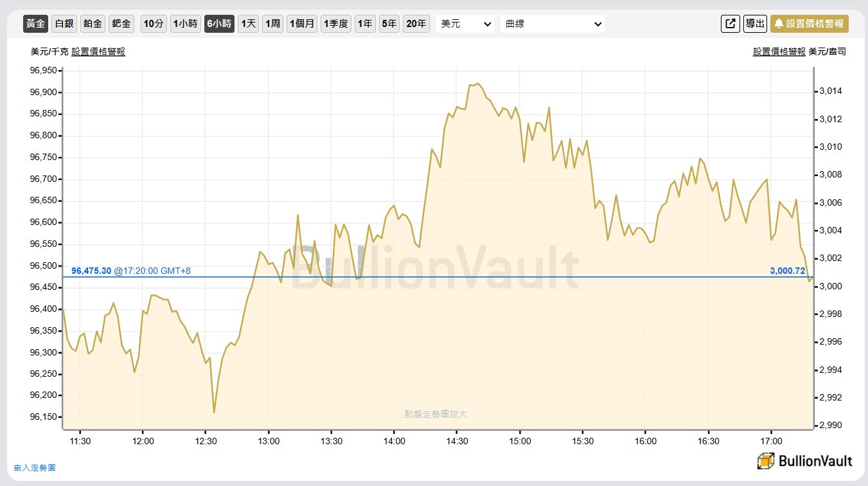Image resolution: width=868 pixels, height=486 pixels.
Task: Switch to 白銀 (silver) metal
Action: point(64,24)
